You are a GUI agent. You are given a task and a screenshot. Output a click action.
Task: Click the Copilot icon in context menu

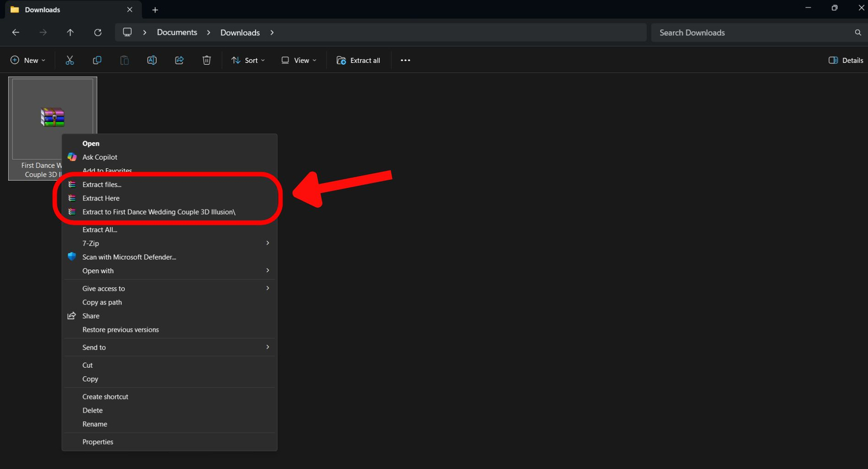(72, 157)
